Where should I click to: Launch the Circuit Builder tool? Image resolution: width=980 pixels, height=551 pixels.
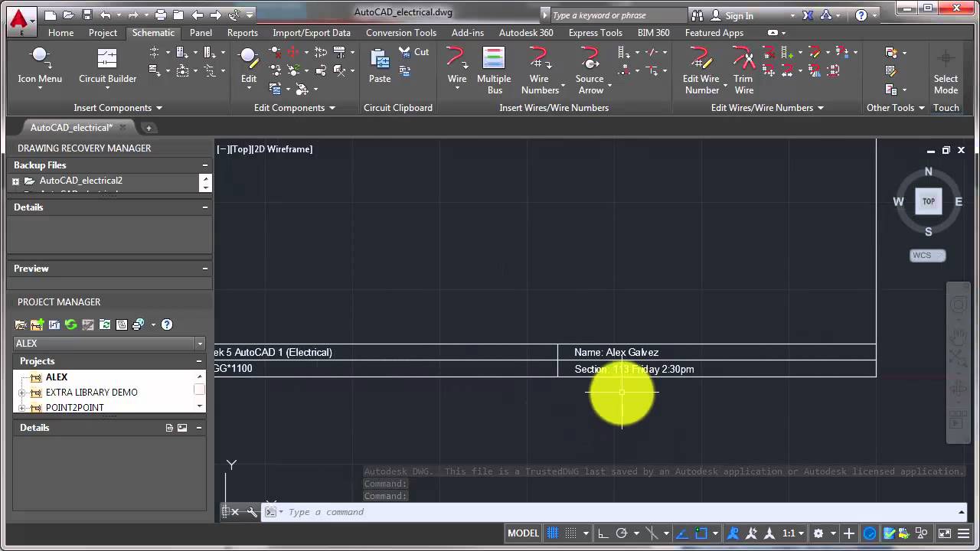point(107,65)
